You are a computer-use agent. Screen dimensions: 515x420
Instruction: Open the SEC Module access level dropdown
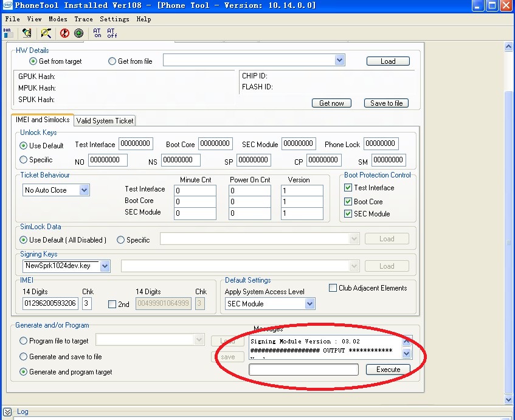pyautogui.click(x=309, y=304)
